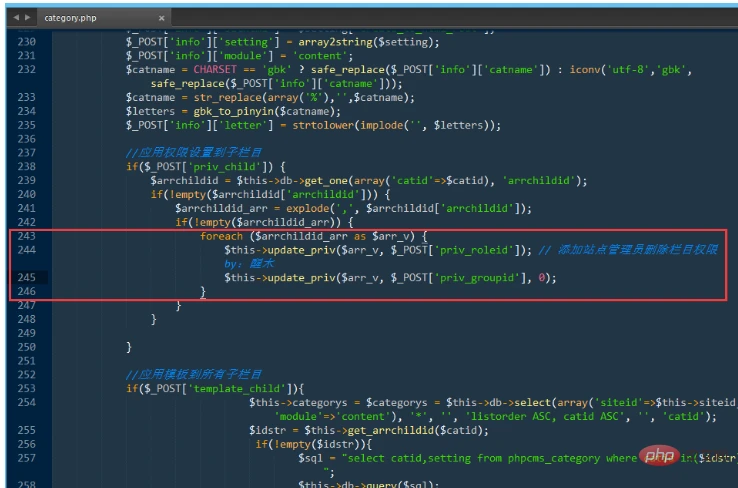Click the strtolower function on line 235
This screenshot has width=738, height=488.
tap(323, 126)
